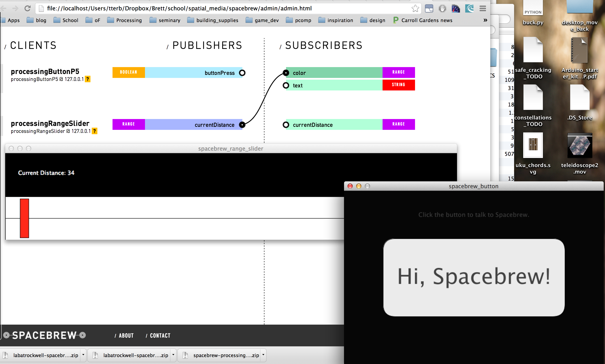Open the Processing bookmarks folder
The image size is (605, 364).
(125, 20)
